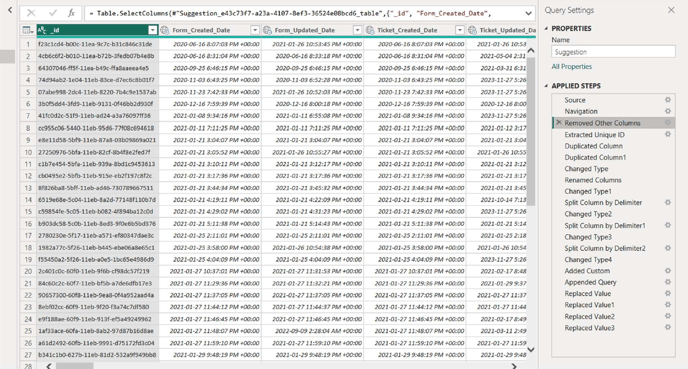Select Form_Updated_Date cell 2022-09-09 2:28:04 AM
The image size is (688, 369).
312,331
